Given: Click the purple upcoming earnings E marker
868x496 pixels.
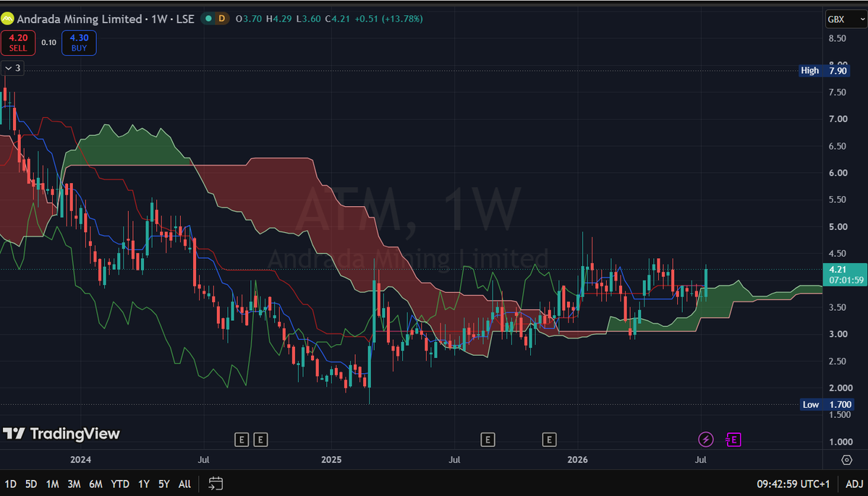Looking at the screenshot, I should point(733,439).
